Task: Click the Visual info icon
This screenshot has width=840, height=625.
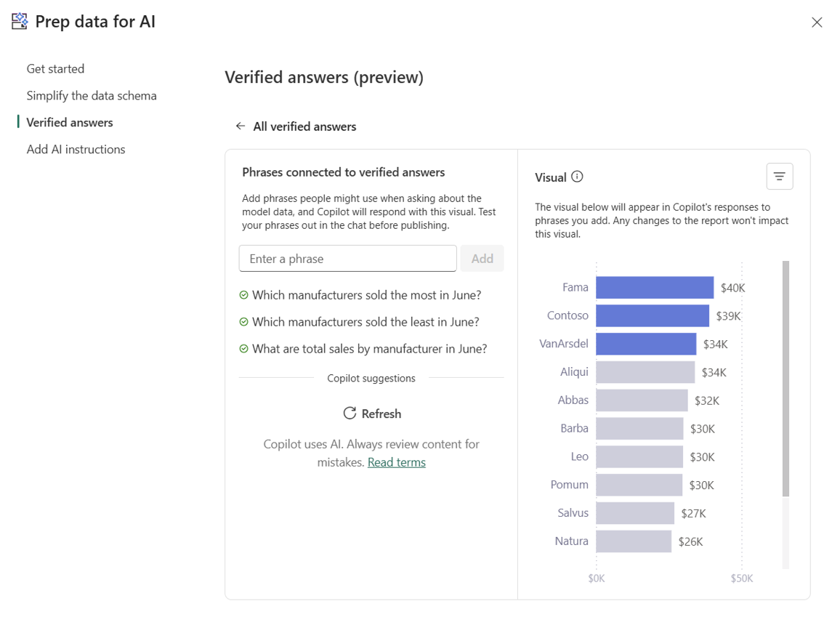Action: (x=577, y=177)
